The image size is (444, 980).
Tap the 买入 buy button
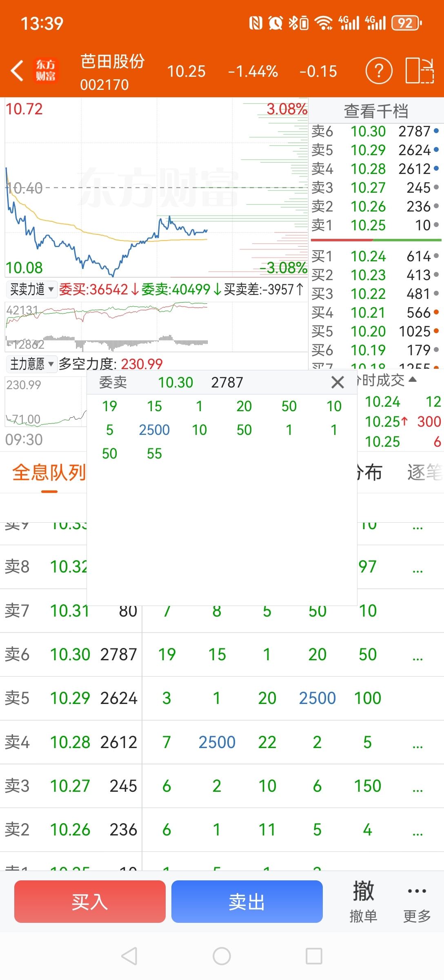point(90,901)
